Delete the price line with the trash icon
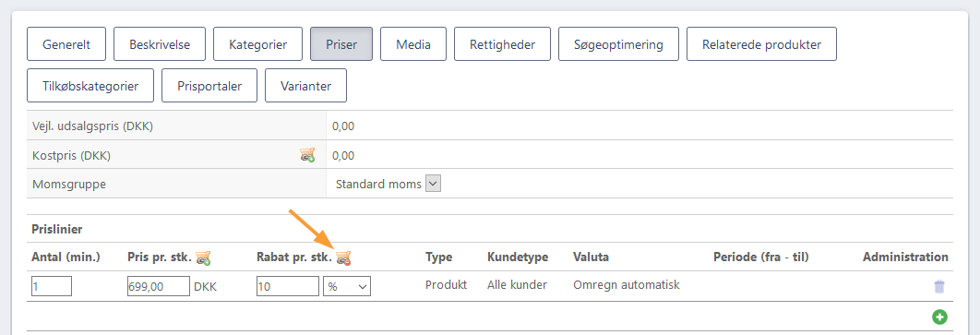 click(x=939, y=286)
